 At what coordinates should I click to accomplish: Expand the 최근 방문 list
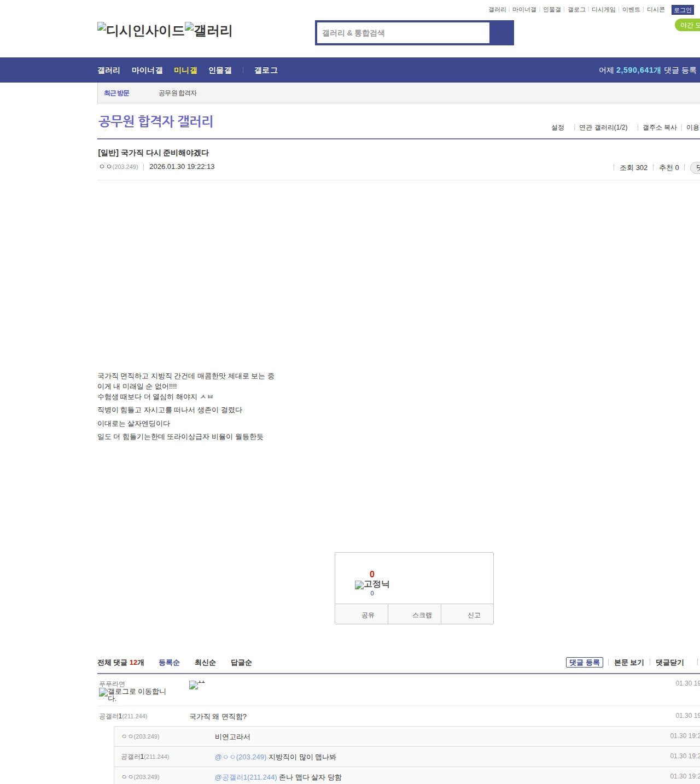coord(116,93)
